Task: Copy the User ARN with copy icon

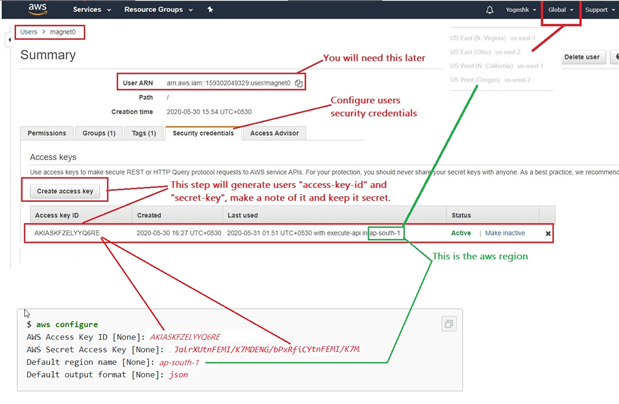Action: [298, 83]
